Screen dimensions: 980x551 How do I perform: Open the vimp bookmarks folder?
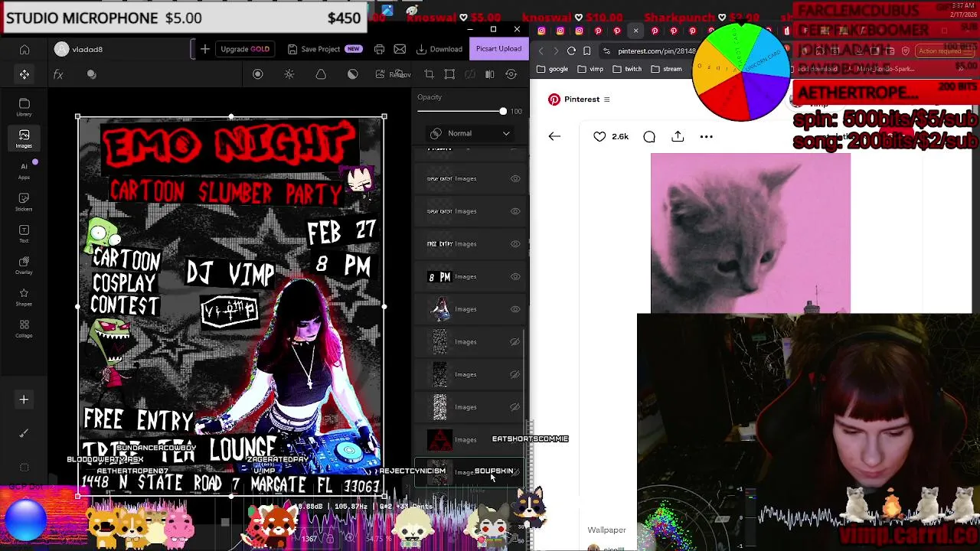coord(590,69)
